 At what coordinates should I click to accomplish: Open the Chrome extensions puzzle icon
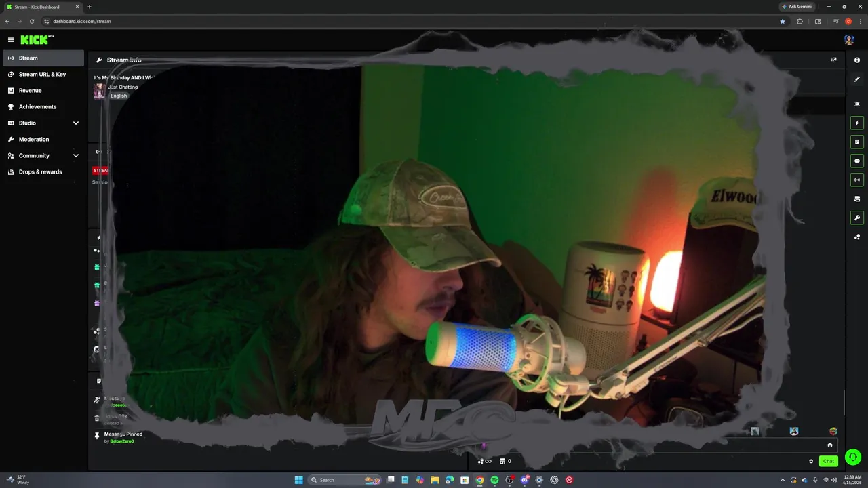click(x=800, y=21)
